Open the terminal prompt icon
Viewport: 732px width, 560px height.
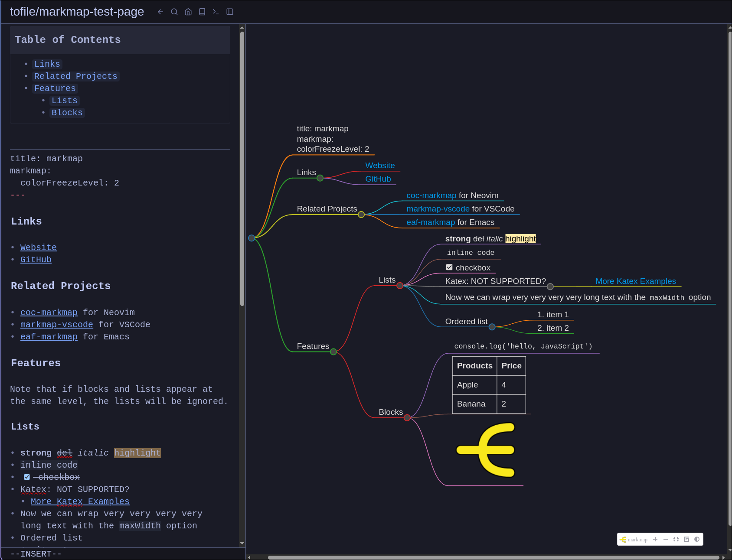(216, 12)
